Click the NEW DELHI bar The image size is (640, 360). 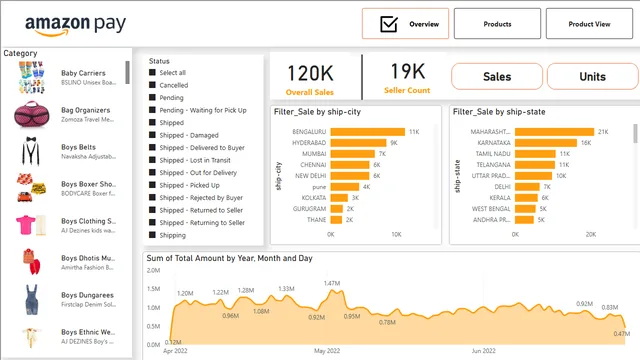pyautogui.click(x=350, y=176)
